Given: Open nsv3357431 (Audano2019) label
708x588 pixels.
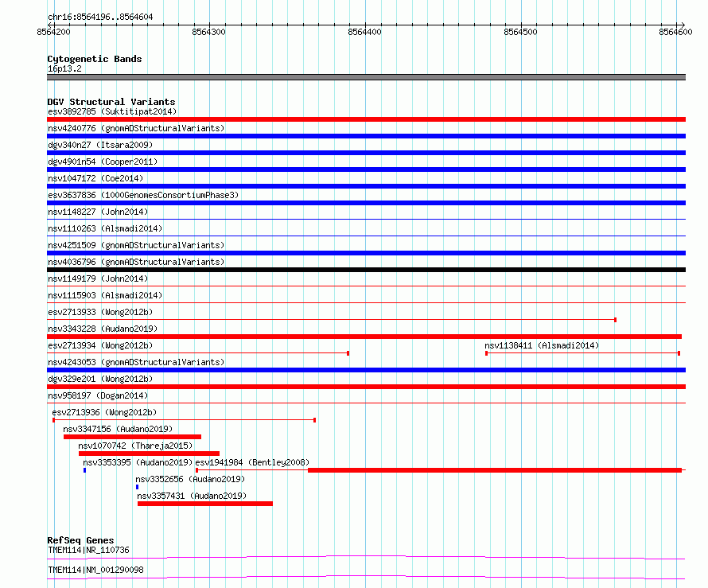Looking at the screenshot, I should 192,496.
